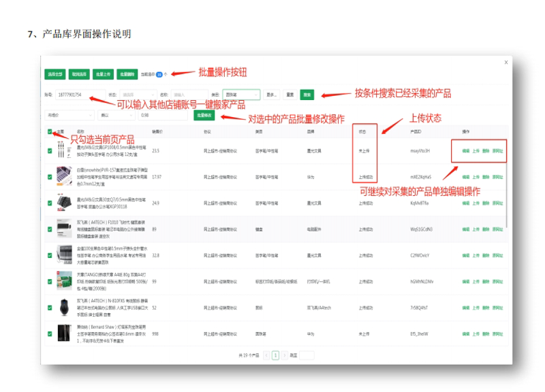Click the 更多.. more filters button
The width and height of the screenshot is (545, 392).
click(x=271, y=95)
